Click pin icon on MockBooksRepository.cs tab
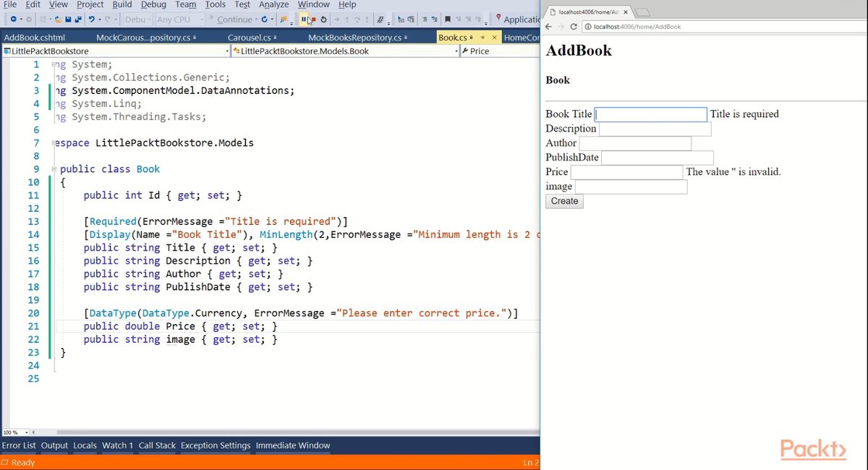868x470 pixels. 406,38
